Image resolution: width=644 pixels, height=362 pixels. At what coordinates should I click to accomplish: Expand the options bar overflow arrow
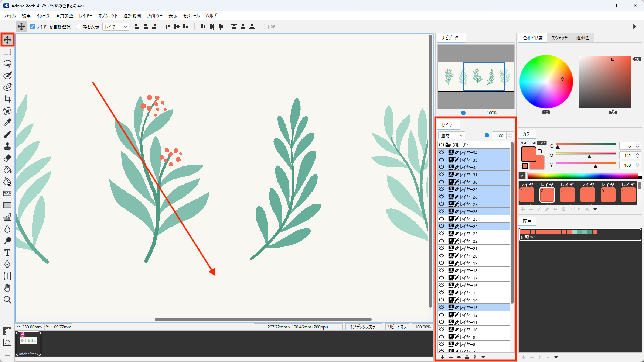tap(634, 27)
